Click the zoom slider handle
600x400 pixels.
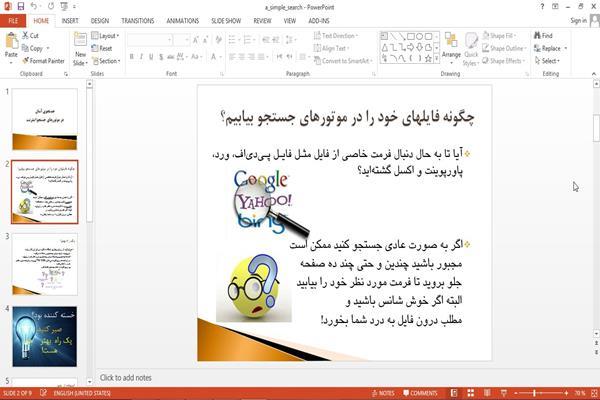pos(535,393)
